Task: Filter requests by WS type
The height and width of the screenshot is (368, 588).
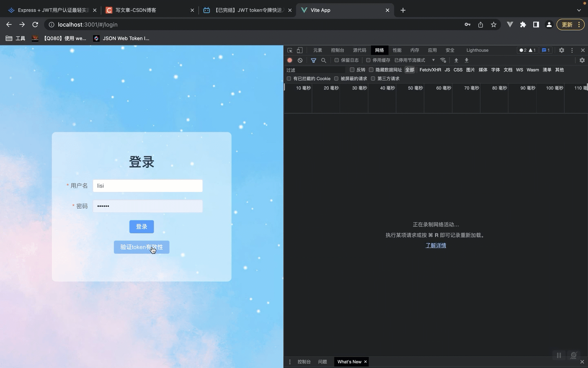Action: click(x=519, y=70)
